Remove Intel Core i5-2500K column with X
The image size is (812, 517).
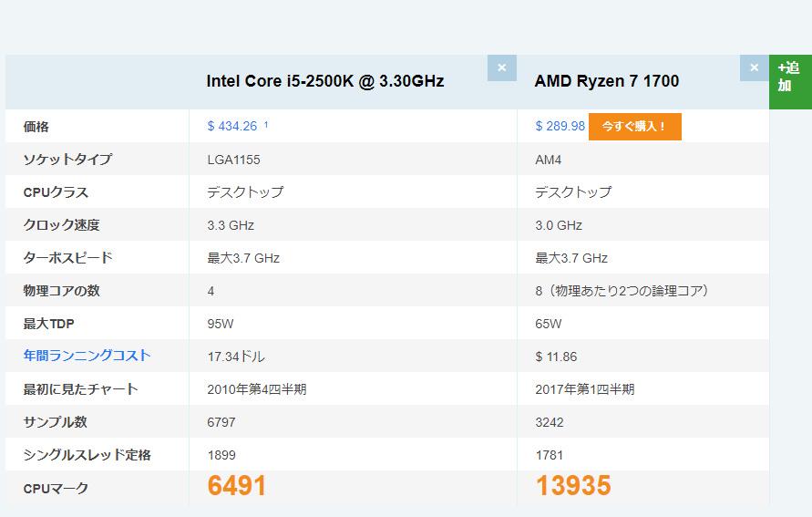coord(502,67)
